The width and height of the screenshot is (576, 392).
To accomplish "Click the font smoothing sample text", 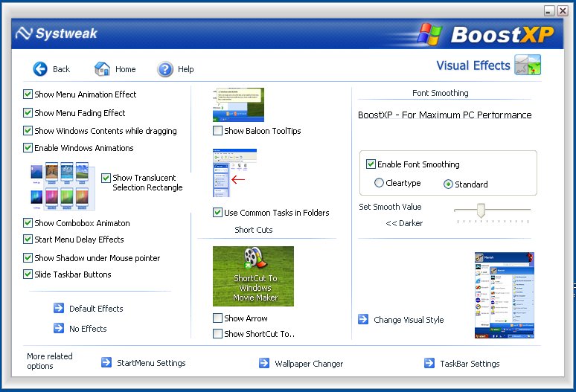I will pyautogui.click(x=445, y=115).
